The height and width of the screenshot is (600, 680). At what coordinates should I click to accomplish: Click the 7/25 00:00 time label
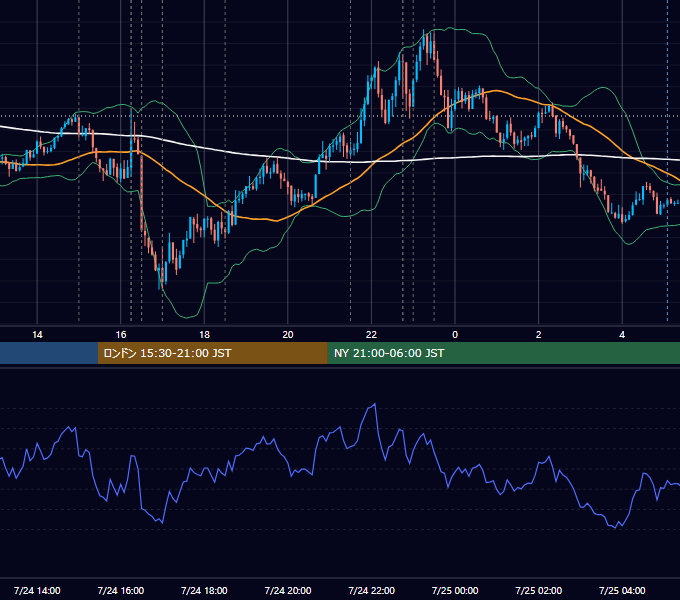tap(455, 590)
